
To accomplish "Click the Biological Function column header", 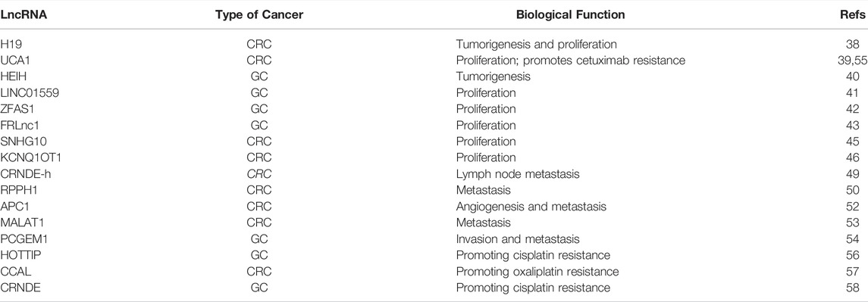I will (x=570, y=15).
